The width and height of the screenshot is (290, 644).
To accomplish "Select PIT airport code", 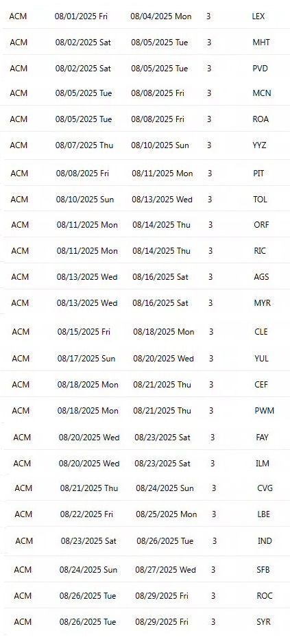I will pos(258,174).
